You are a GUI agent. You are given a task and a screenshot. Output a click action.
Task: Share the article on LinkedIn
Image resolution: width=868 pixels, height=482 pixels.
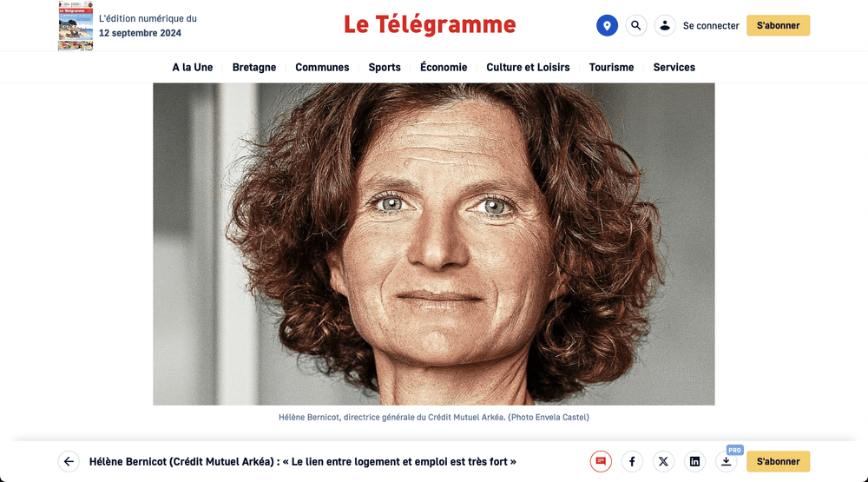pyautogui.click(x=694, y=461)
